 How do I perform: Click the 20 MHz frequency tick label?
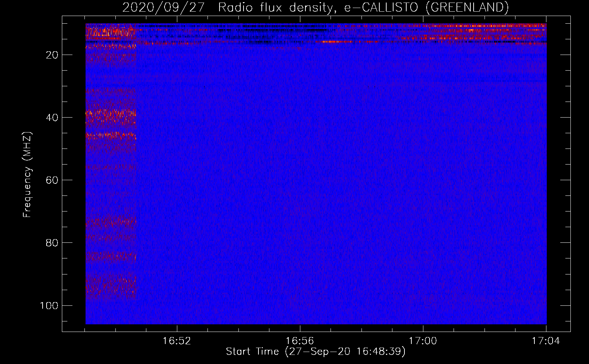click(x=52, y=55)
